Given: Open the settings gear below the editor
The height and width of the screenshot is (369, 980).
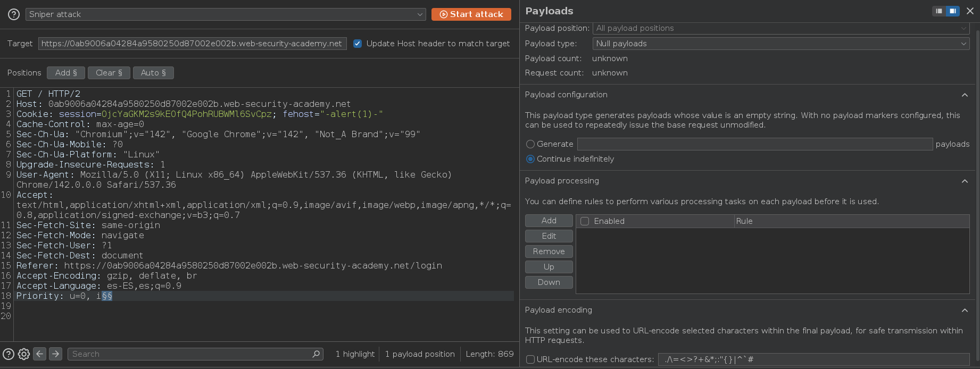Looking at the screenshot, I should (24, 354).
